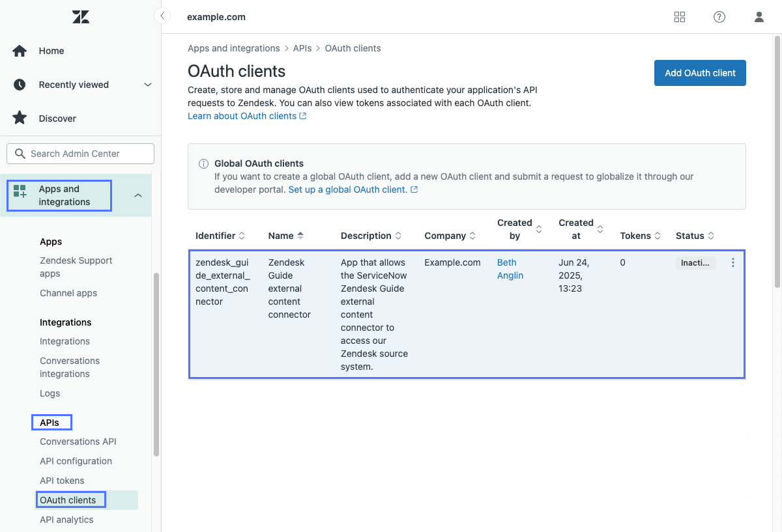Click the Global OAuth clients info icon
782x532 pixels.
pos(203,163)
